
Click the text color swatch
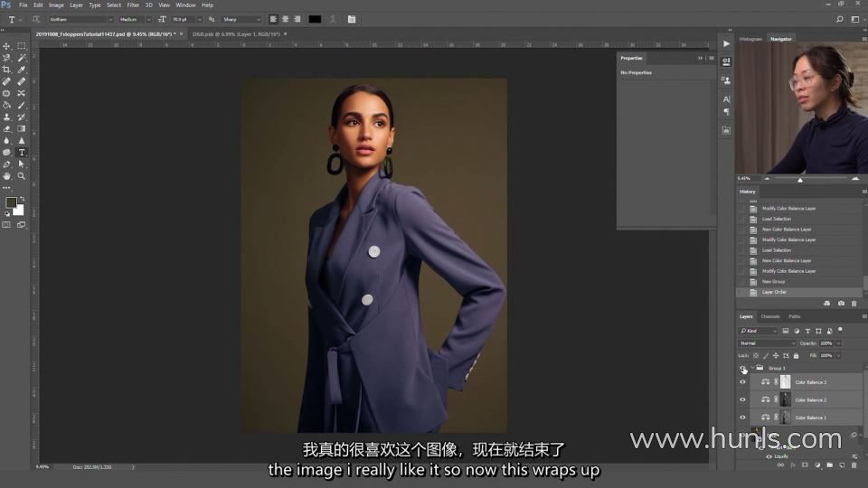point(315,19)
